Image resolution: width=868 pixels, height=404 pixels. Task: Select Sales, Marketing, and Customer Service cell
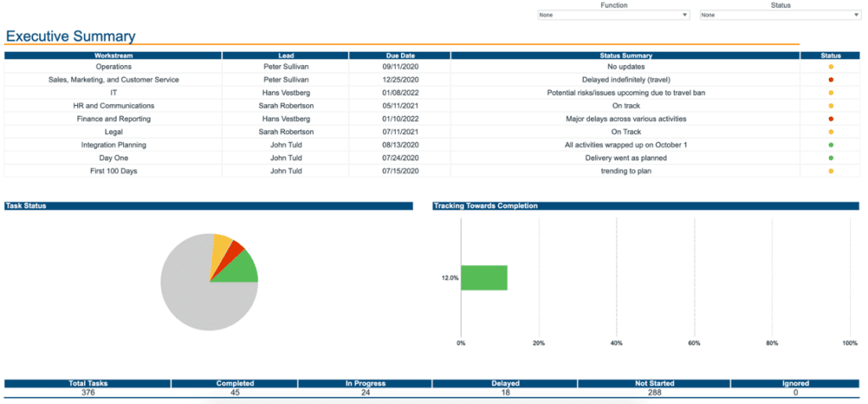pos(114,80)
